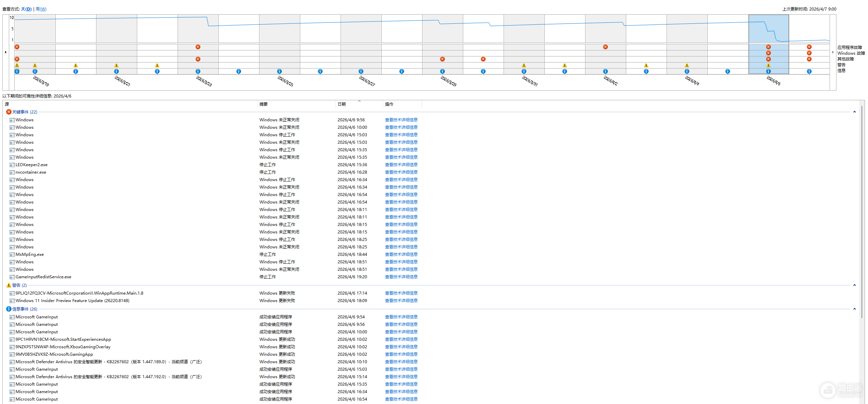Open technical details for GameInputRedistService.exe
Viewport: 868px width, 404px height.
tap(401, 277)
